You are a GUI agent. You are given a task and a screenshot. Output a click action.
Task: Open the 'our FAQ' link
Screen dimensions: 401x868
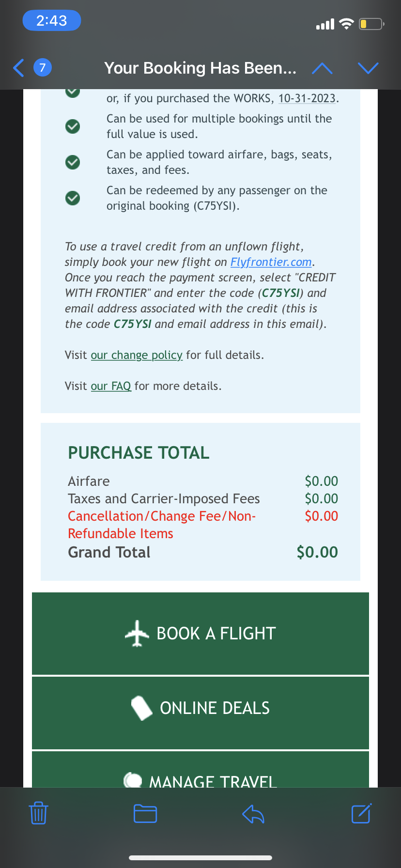pos(111,386)
